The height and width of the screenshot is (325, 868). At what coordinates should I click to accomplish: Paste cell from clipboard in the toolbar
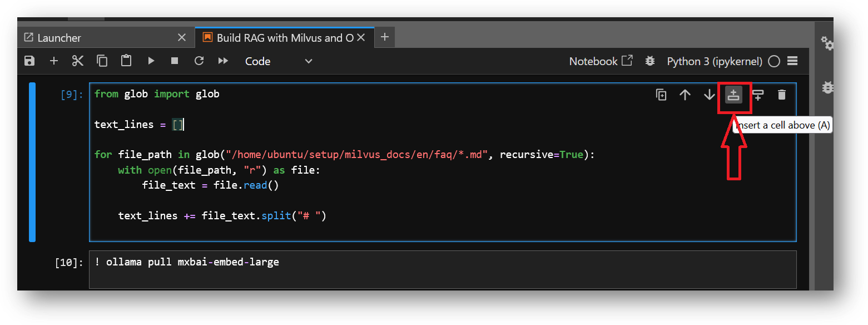point(126,61)
